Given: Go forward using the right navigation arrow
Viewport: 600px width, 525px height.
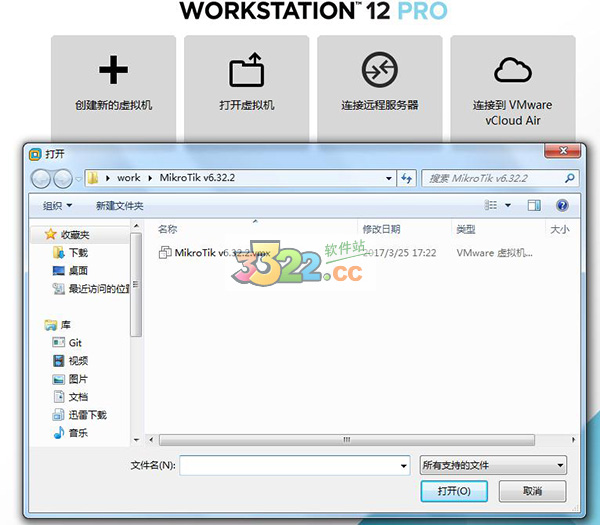Looking at the screenshot, I should pyautogui.click(x=63, y=178).
